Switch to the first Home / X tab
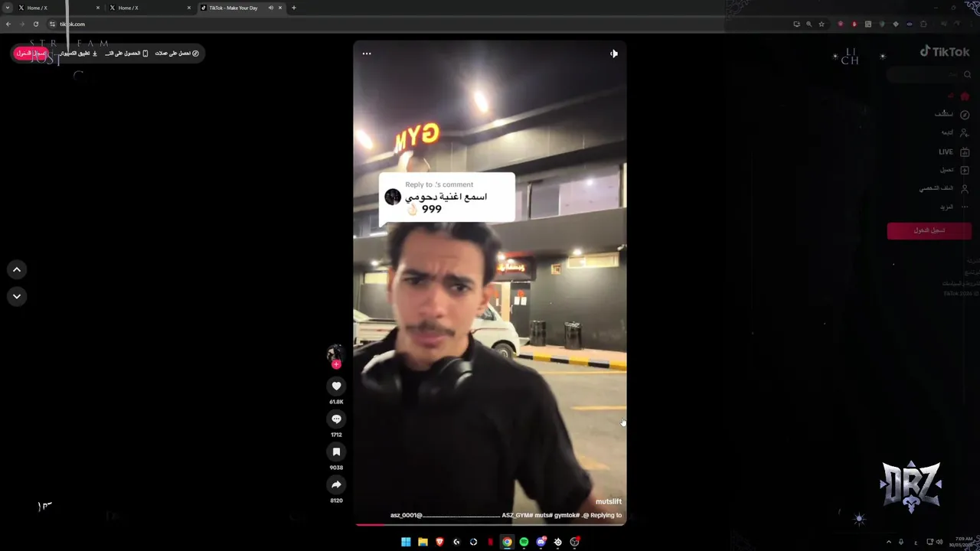 tap(57, 8)
